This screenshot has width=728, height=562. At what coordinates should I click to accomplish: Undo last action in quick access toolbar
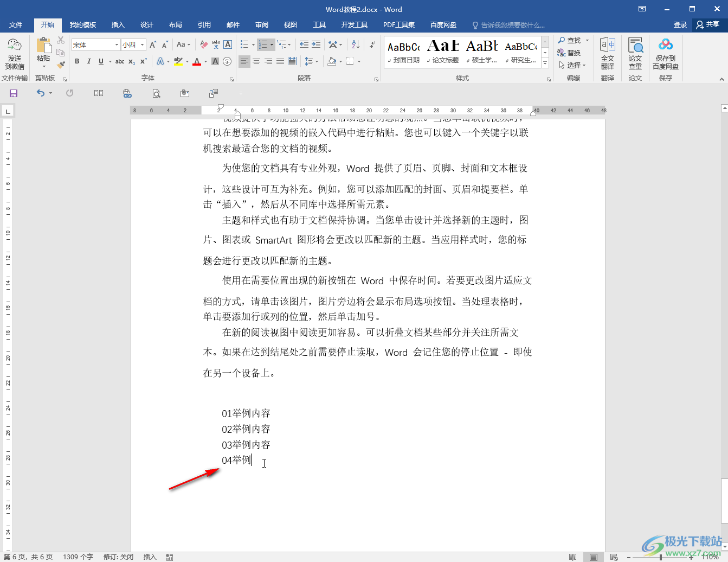point(41,93)
